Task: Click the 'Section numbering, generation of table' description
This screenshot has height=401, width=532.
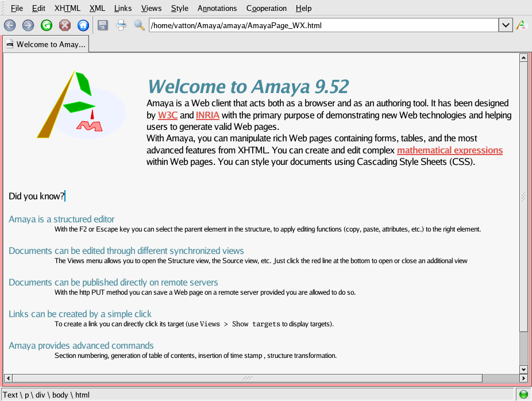Action: [195, 356]
